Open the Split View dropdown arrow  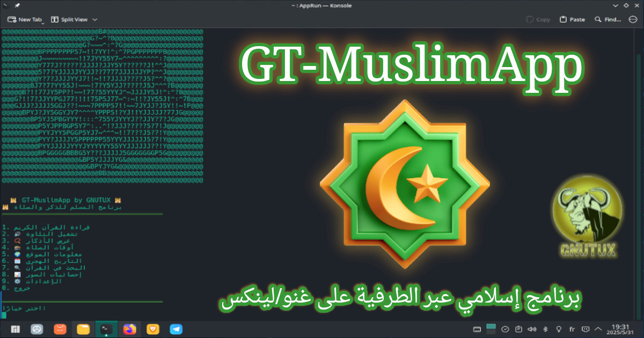tap(95, 19)
